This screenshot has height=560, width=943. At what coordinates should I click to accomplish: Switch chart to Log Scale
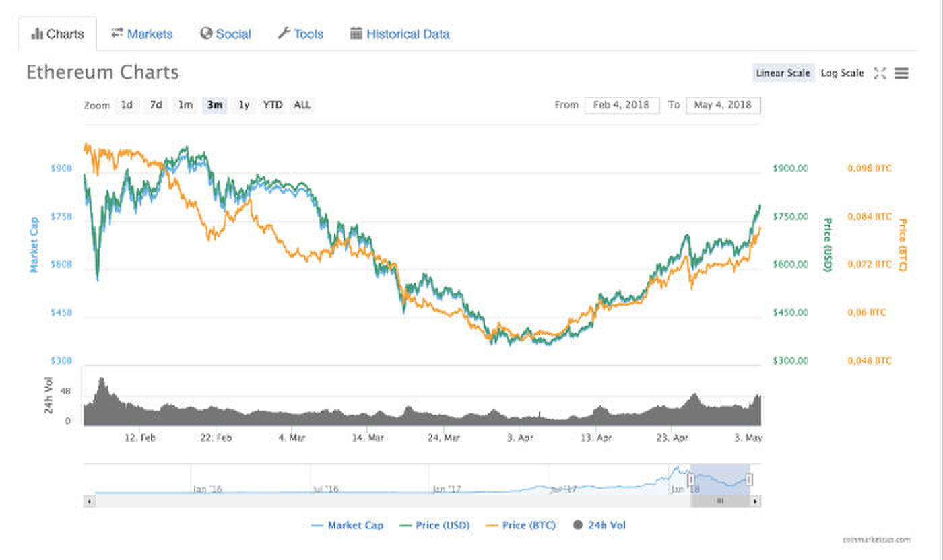842,73
